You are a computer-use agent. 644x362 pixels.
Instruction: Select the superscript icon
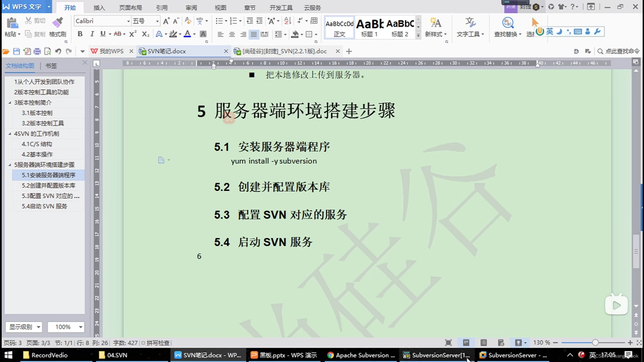coord(132,34)
